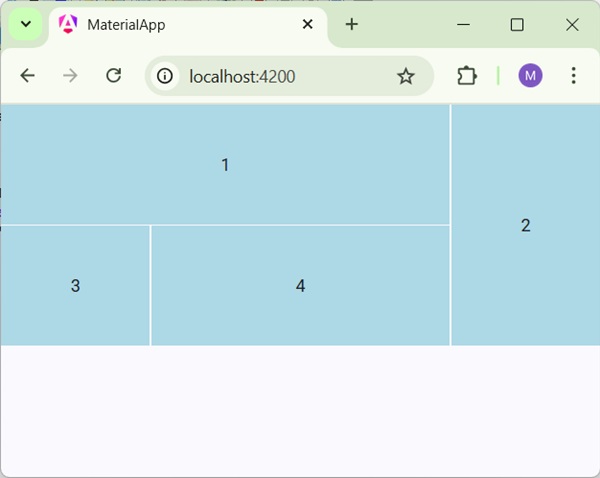Image resolution: width=600 pixels, height=478 pixels.
Task: Click grid tile 4
Action: point(300,286)
